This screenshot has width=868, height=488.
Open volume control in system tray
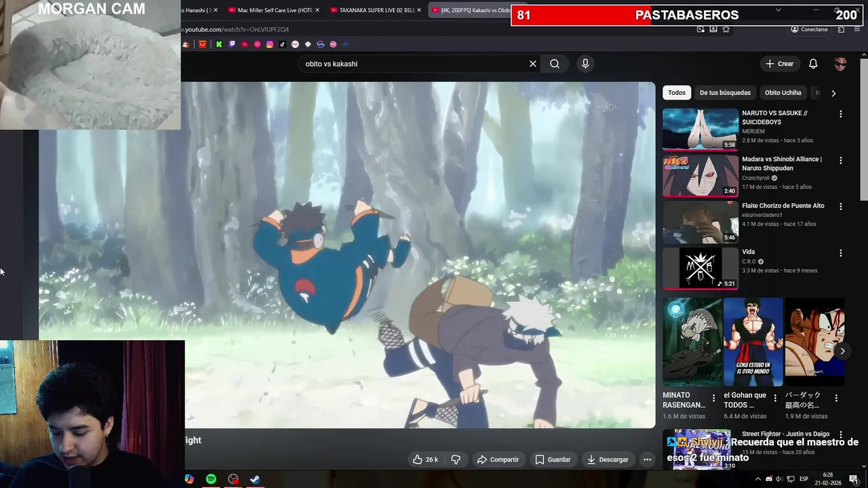coord(779,479)
